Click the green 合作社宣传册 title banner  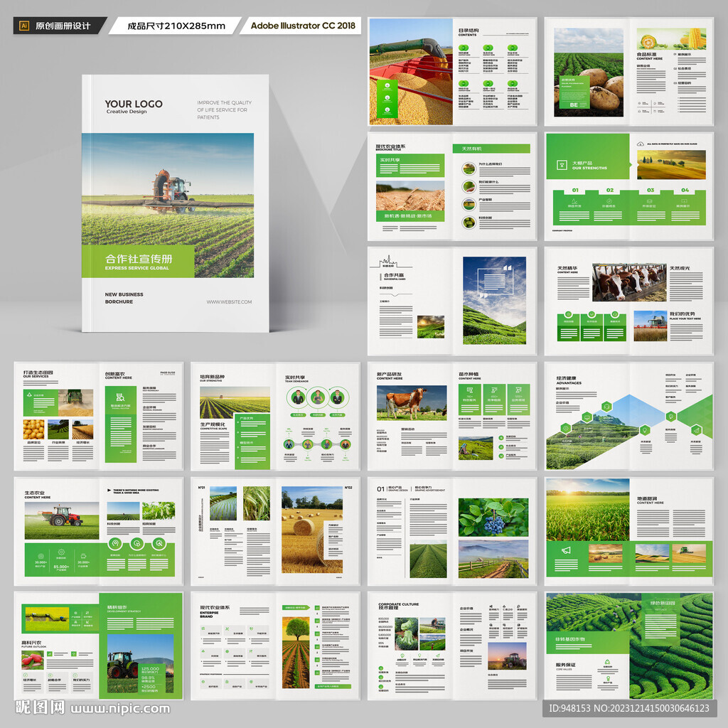[x=138, y=262]
